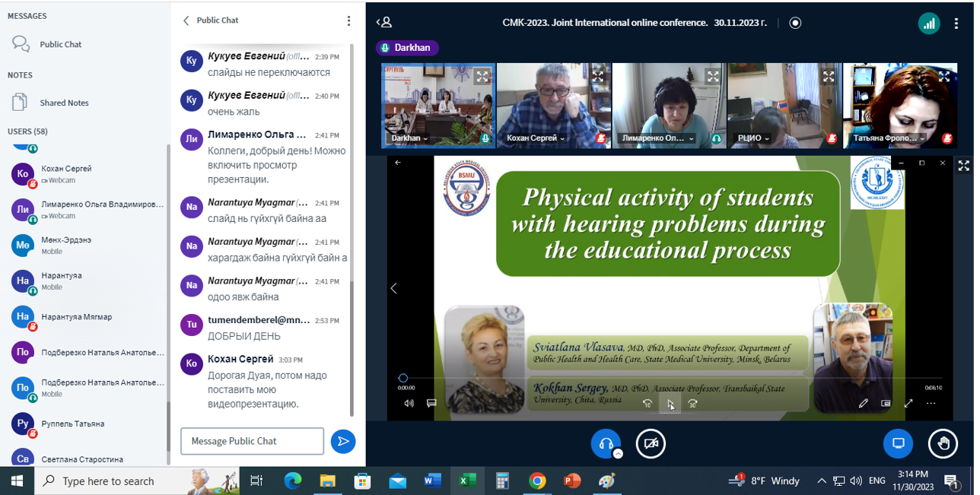Open PowerPoint from taskbar
Image resolution: width=980 pixels, height=495 pixels.
coord(572,481)
